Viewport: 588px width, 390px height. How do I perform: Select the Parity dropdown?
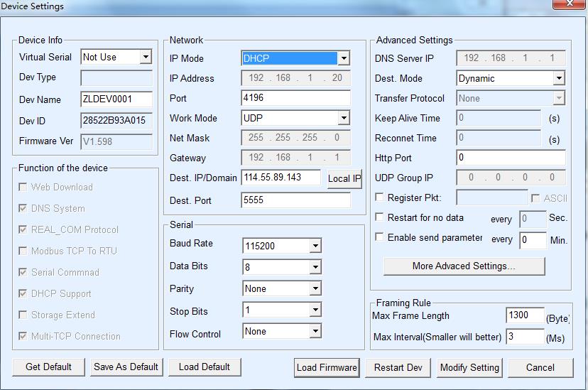click(315, 288)
